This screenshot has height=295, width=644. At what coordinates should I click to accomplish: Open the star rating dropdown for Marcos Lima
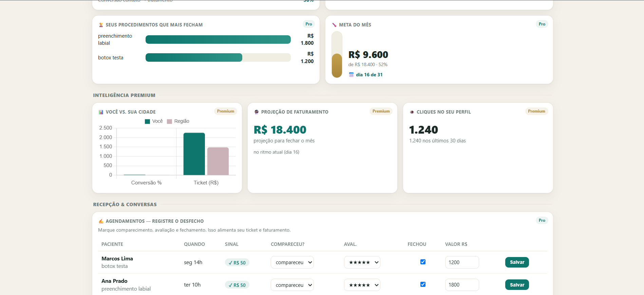[362, 262]
